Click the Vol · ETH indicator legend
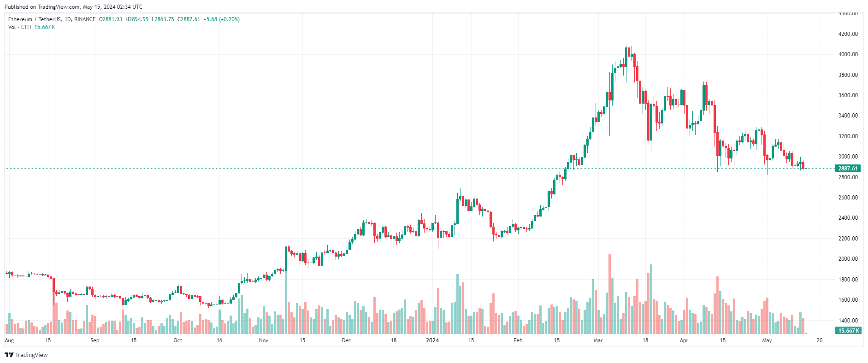Screen dimensions: 868x363 (x=20, y=27)
